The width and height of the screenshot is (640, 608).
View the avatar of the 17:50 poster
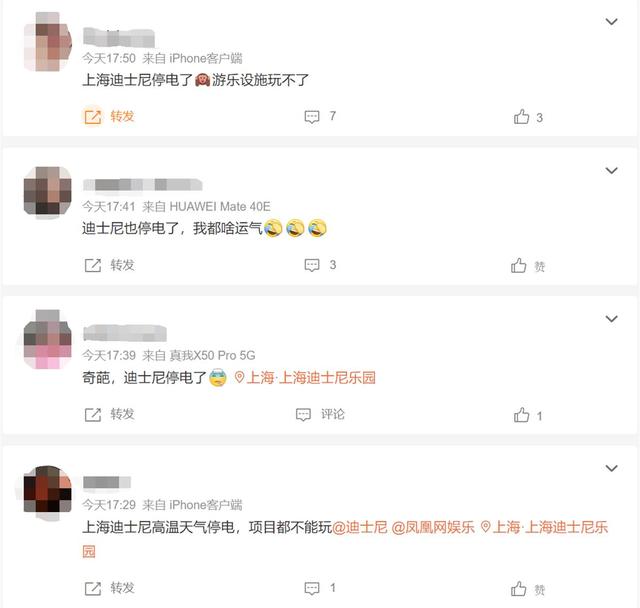tap(48, 42)
